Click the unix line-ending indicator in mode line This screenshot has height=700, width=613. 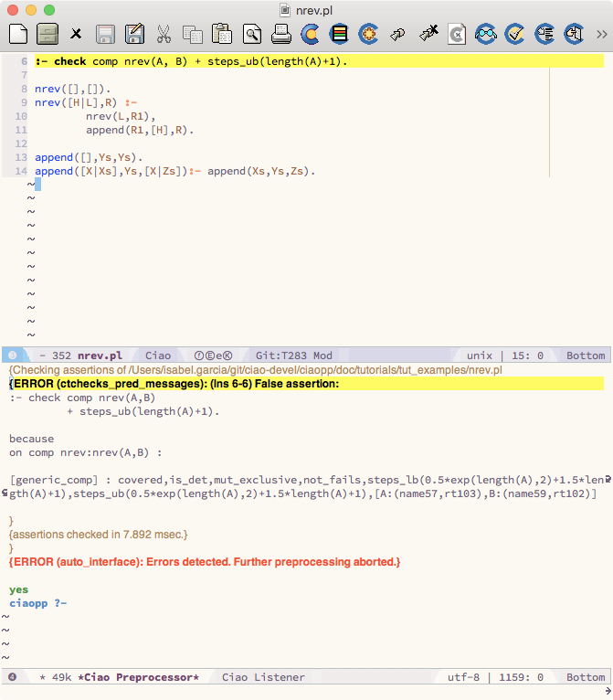click(480, 355)
